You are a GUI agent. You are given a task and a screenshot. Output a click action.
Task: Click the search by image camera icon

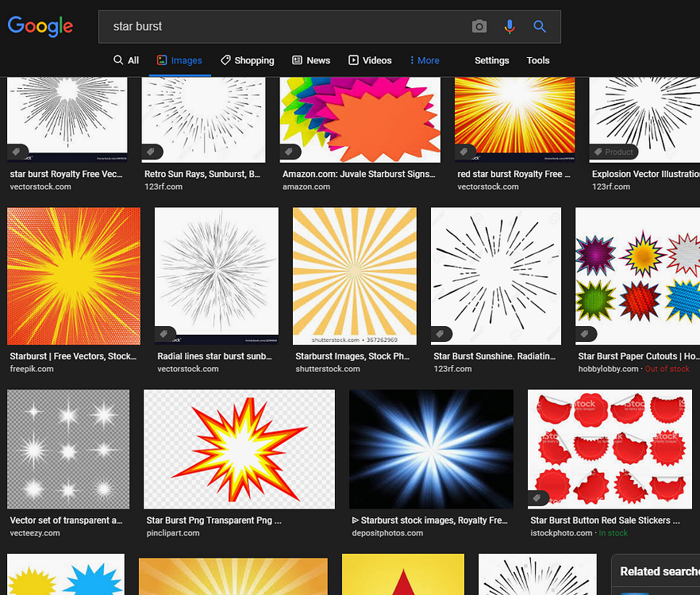[x=479, y=26]
